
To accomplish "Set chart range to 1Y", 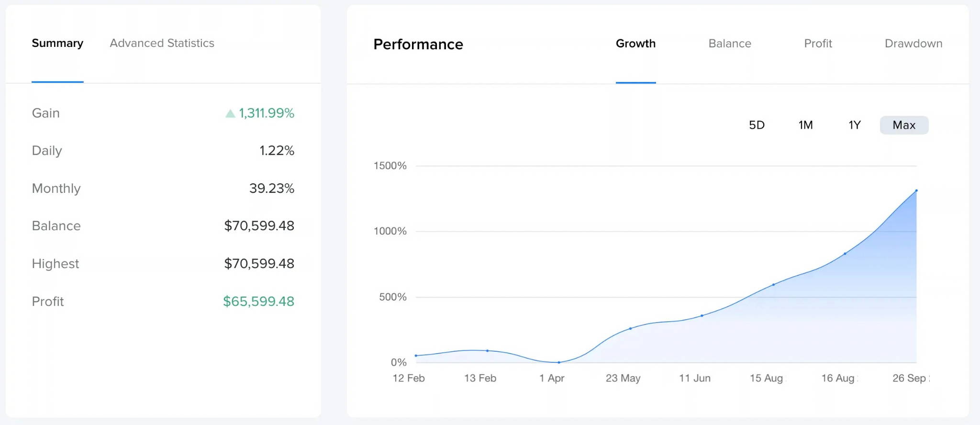I will pyautogui.click(x=855, y=125).
